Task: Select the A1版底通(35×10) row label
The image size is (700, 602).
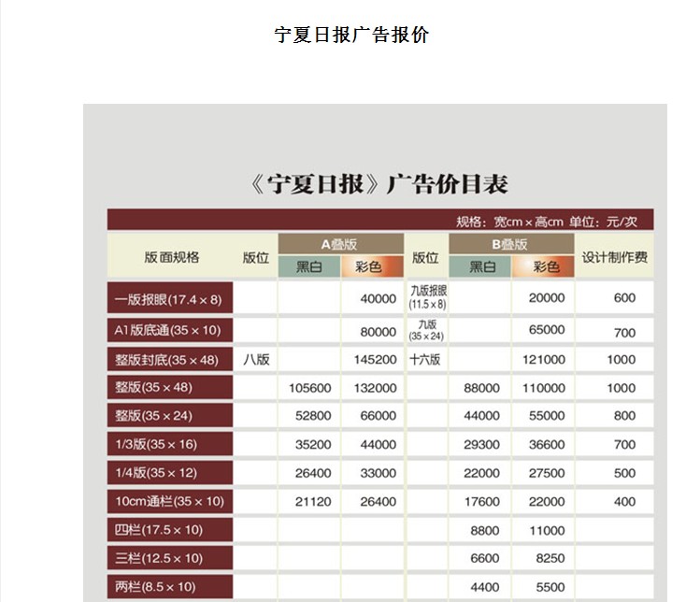Action: click(x=169, y=330)
